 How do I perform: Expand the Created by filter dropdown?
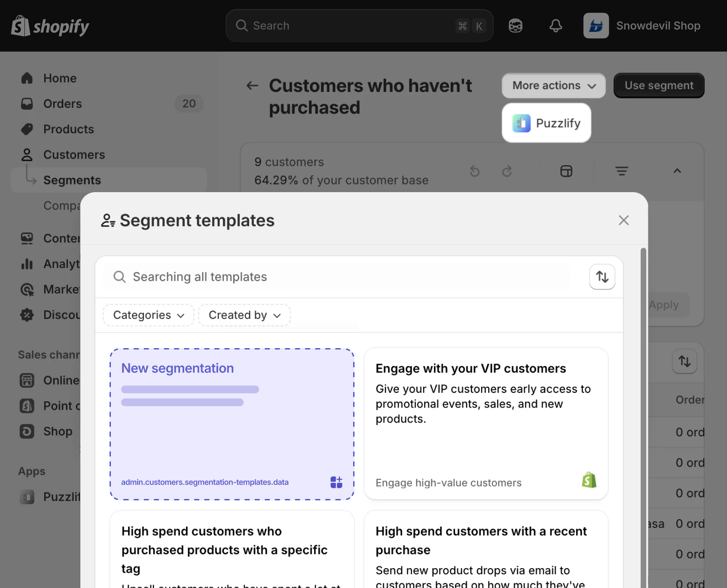coord(244,315)
